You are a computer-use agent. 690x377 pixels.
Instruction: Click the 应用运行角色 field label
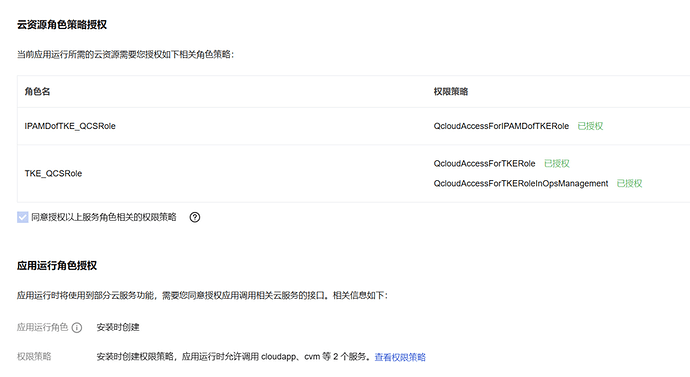(42, 327)
